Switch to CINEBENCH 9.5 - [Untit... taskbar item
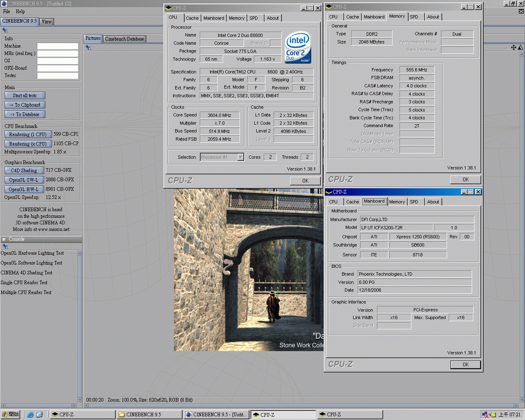Viewport: 525px width, 420px height. tap(216, 415)
